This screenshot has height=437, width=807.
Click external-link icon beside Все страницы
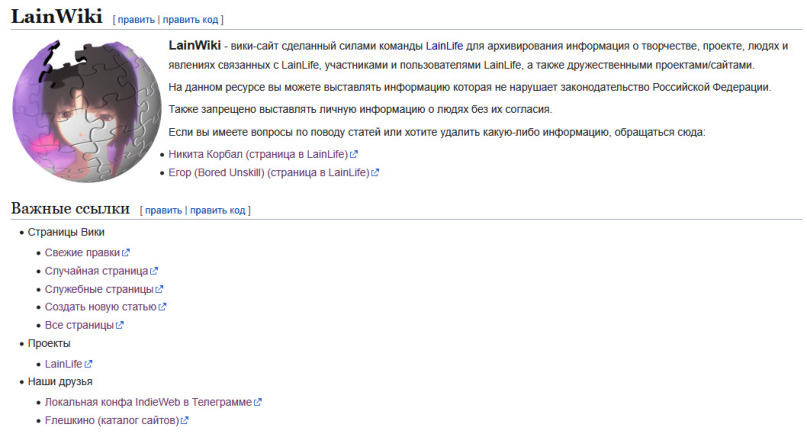click(x=120, y=326)
